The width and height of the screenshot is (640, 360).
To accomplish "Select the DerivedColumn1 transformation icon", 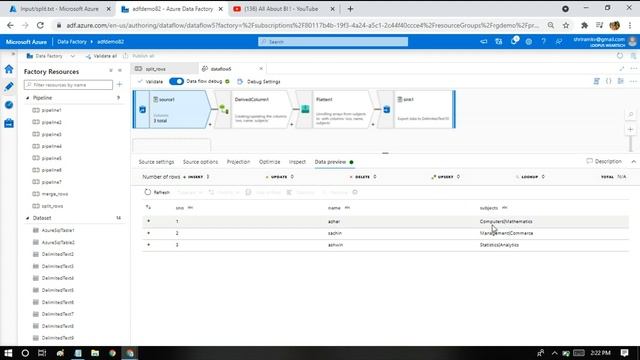I will pos(224,109).
